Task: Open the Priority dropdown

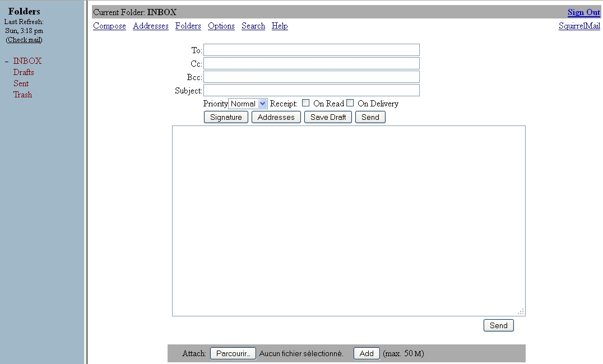Action: (x=248, y=104)
